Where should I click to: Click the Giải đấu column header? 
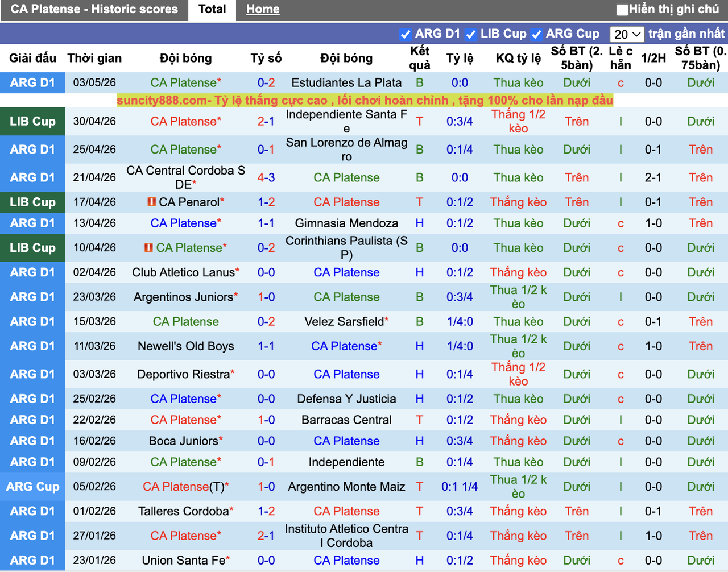[x=32, y=58]
